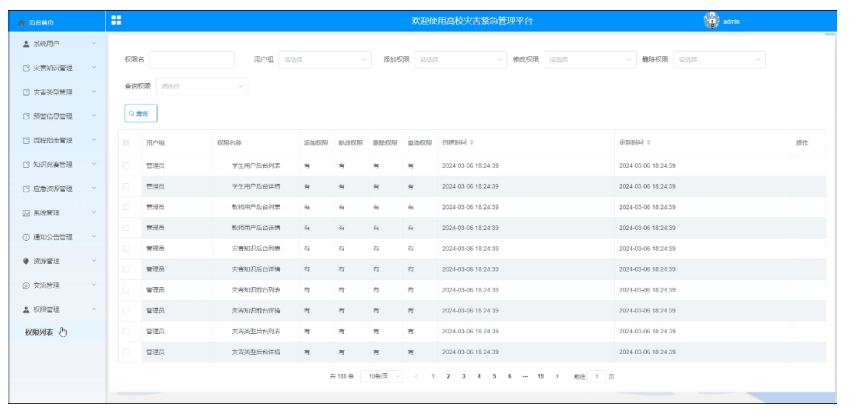Click the icon beside 灾害类型管理
Viewport: 855px width, 414px height.
(26, 92)
